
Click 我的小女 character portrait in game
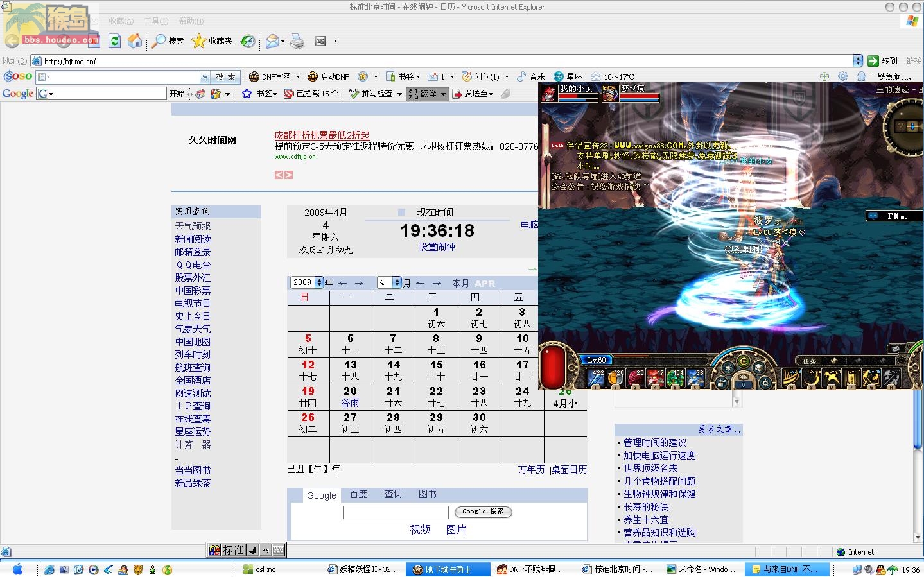[x=550, y=94]
